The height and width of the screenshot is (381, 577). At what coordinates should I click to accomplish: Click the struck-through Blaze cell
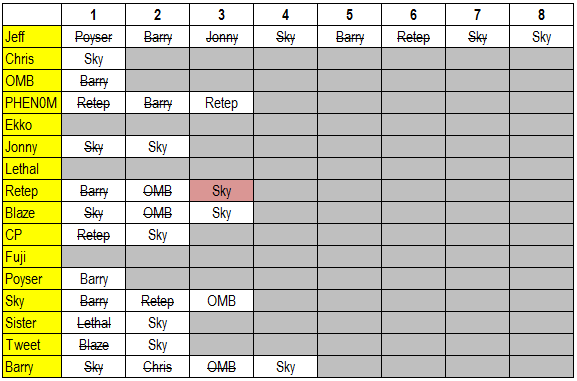93,345
